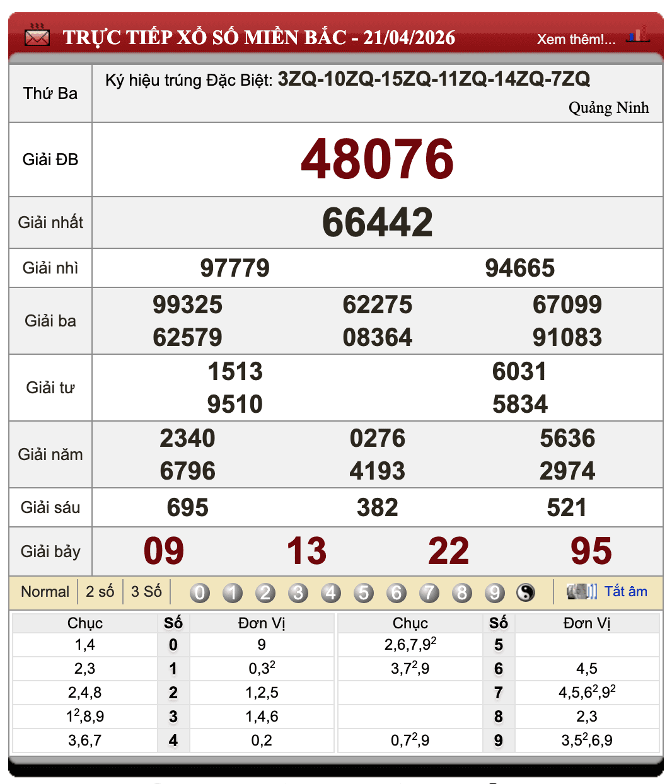This screenshot has height=784, width=672.
Task: Switch to Normal display mode
Action: pyautogui.click(x=45, y=592)
